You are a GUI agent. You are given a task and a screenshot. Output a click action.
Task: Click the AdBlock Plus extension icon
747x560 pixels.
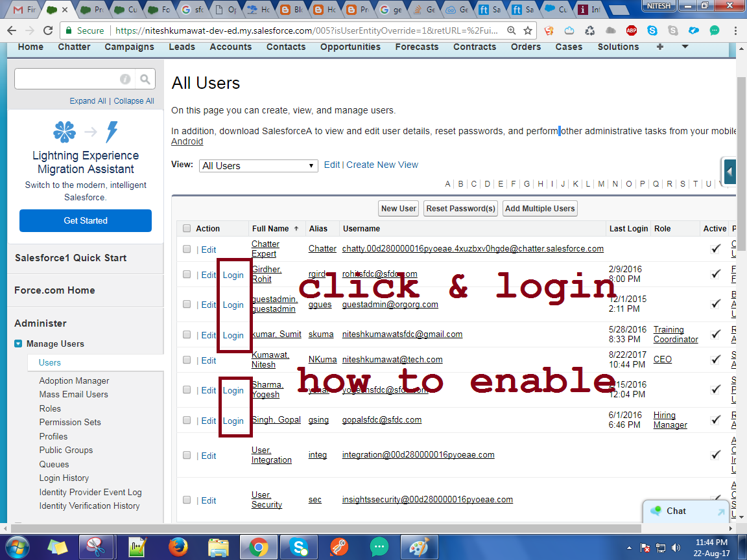coord(632,30)
